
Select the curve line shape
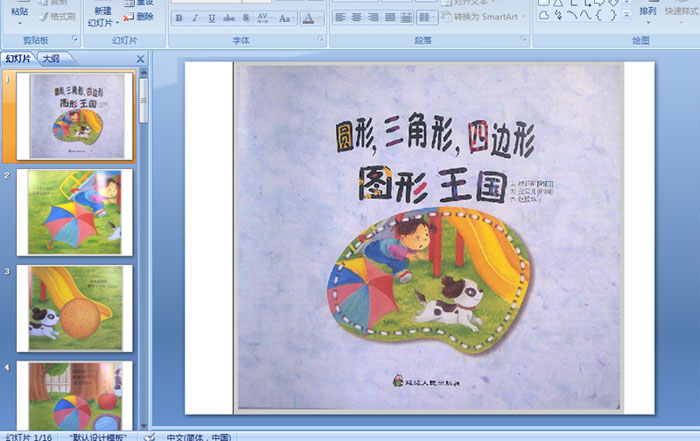[x=586, y=15]
